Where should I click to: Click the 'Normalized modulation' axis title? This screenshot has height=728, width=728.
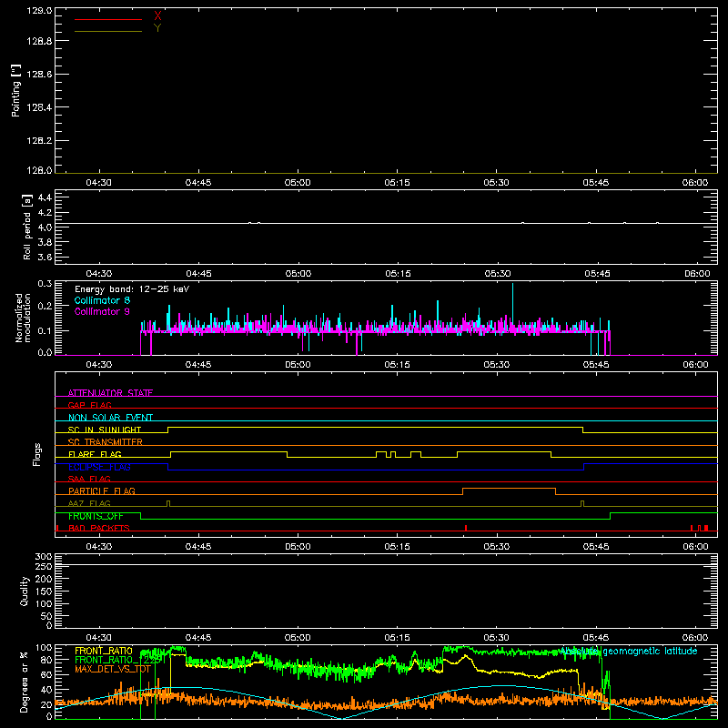(x=23, y=318)
